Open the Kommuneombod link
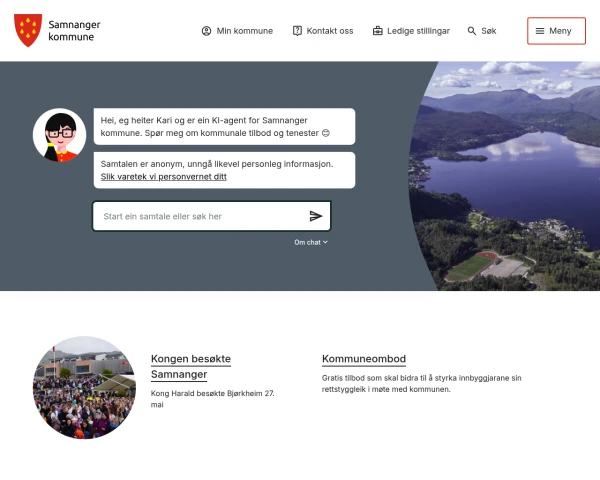This screenshot has width=600, height=480. coord(364,359)
